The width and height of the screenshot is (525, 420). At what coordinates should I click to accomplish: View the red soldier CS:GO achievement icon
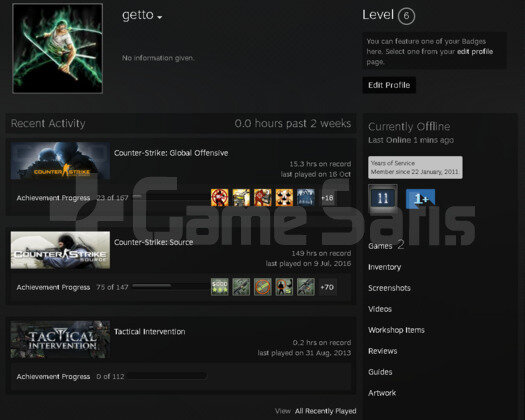click(x=262, y=197)
